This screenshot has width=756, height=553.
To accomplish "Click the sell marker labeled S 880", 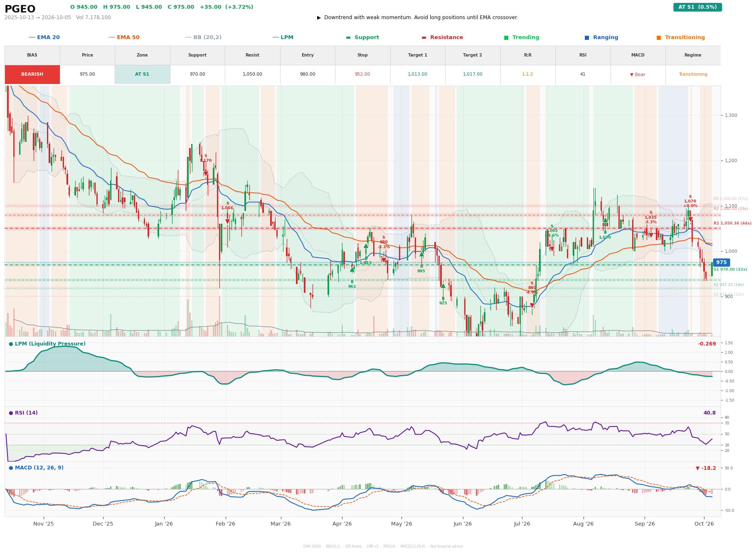I will [x=532, y=306].
